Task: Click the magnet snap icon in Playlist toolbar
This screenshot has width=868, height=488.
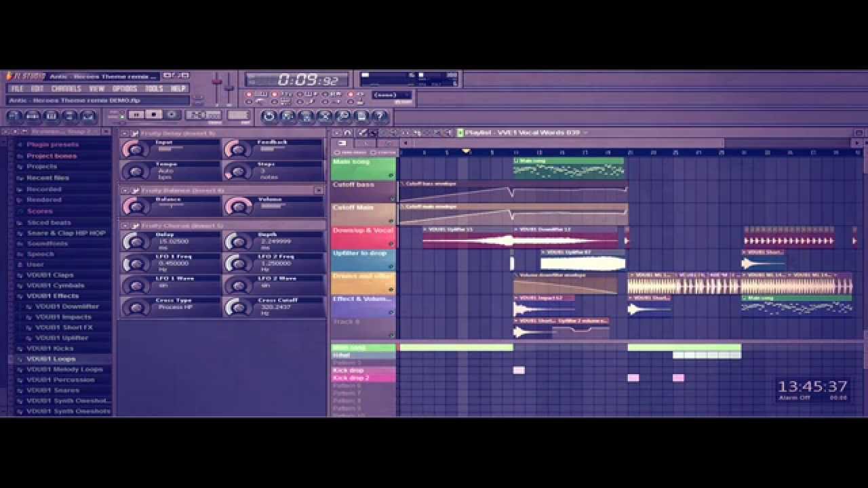Action: [347, 133]
